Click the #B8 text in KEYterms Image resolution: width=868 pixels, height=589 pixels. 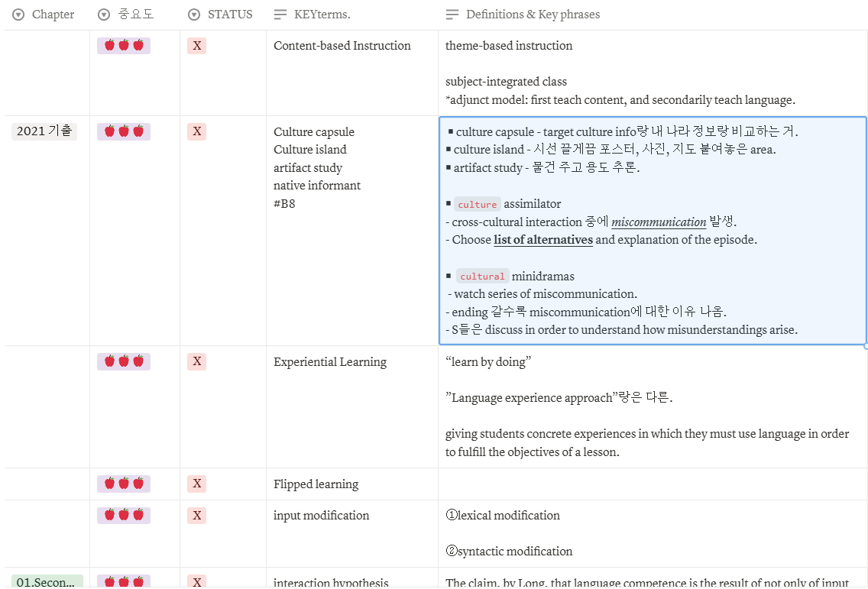tap(284, 204)
